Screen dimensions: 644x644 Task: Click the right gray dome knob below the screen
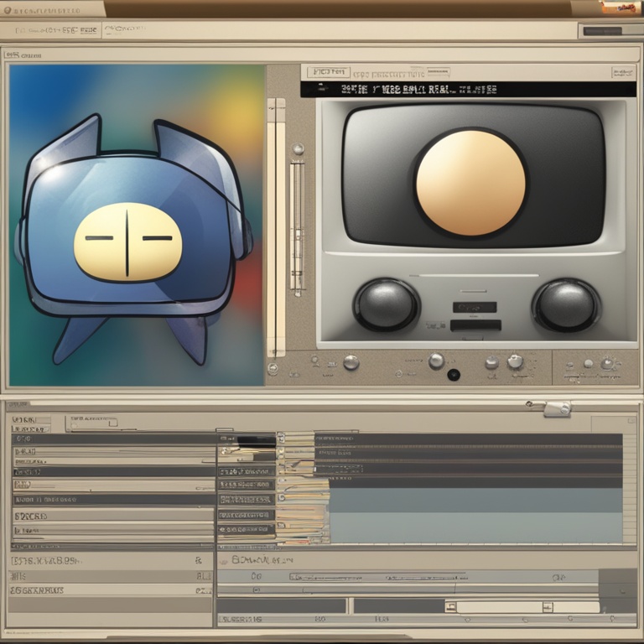tap(566, 305)
